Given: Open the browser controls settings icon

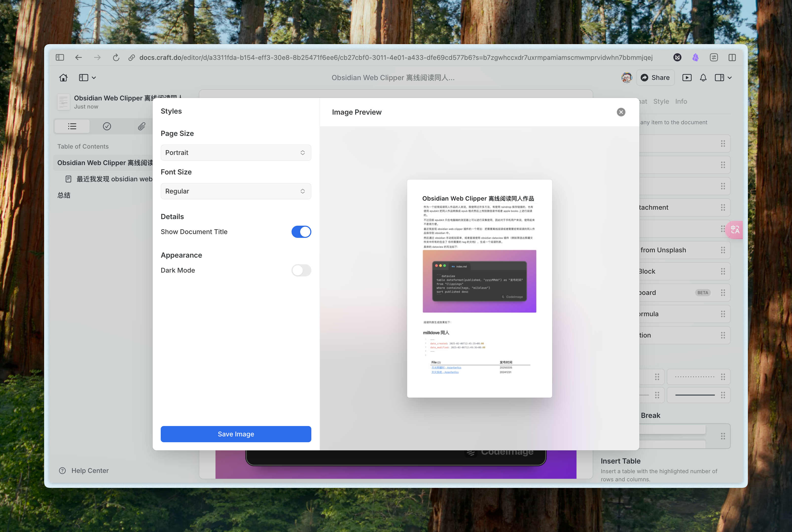Looking at the screenshot, I should coord(714,57).
